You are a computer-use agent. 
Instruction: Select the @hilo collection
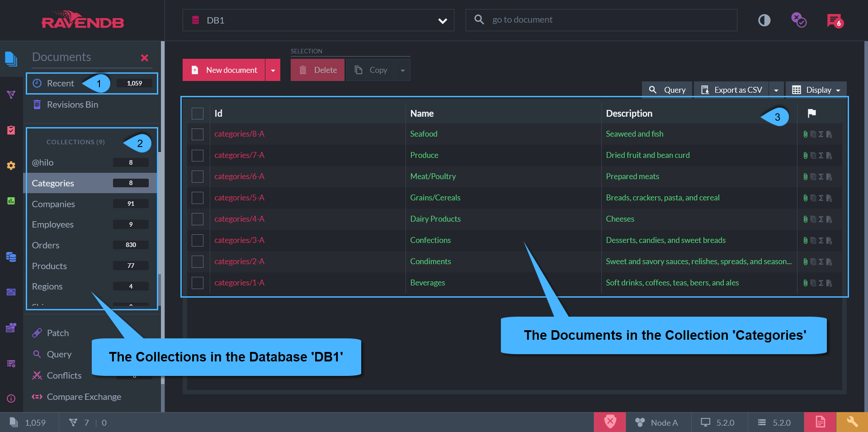pyautogui.click(x=90, y=162)
